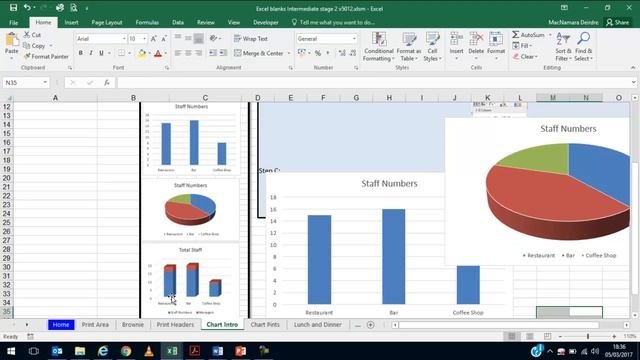Viewport: 640px width, 360px height.
Task: Open the text orientation options
Action: (x=215, y=38)
